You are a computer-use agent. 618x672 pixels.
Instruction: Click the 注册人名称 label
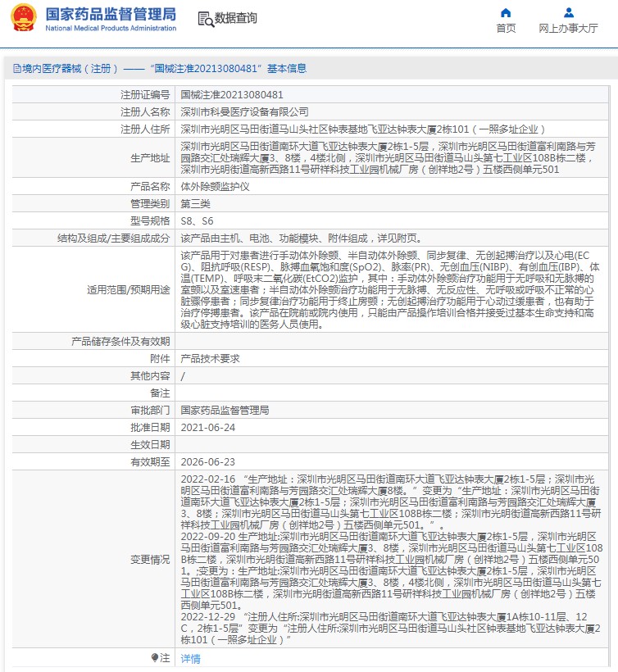(x=145, y=111)
